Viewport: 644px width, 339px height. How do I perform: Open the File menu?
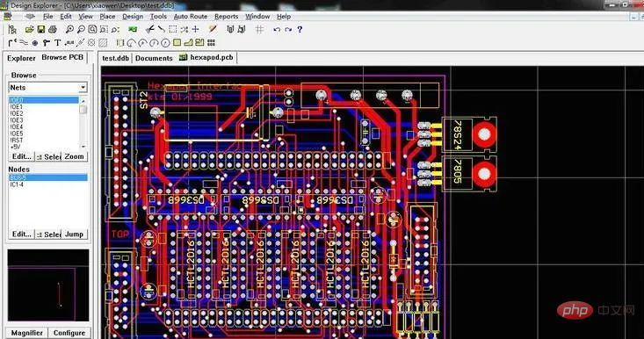pos(48,17)
